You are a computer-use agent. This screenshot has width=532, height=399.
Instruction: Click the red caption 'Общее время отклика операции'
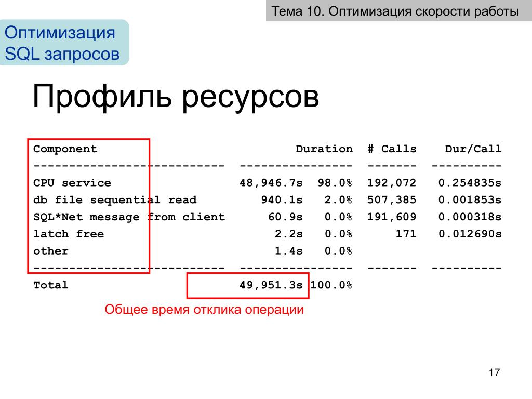click(204, 310)
